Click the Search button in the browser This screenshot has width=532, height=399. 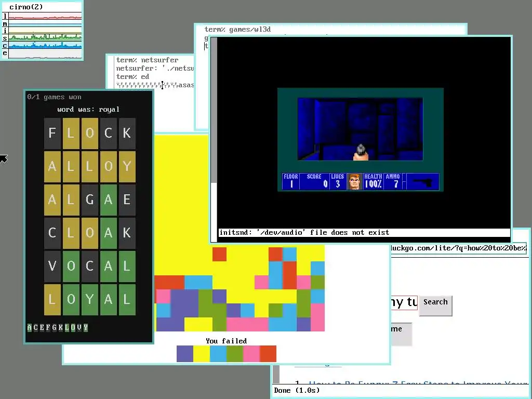(435, 305)
